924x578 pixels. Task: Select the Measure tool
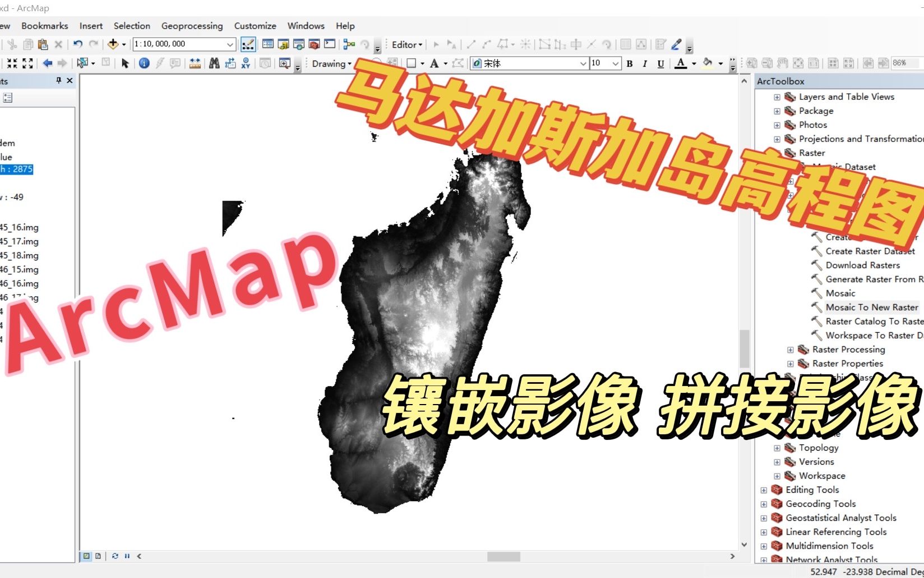coord(195,63)
